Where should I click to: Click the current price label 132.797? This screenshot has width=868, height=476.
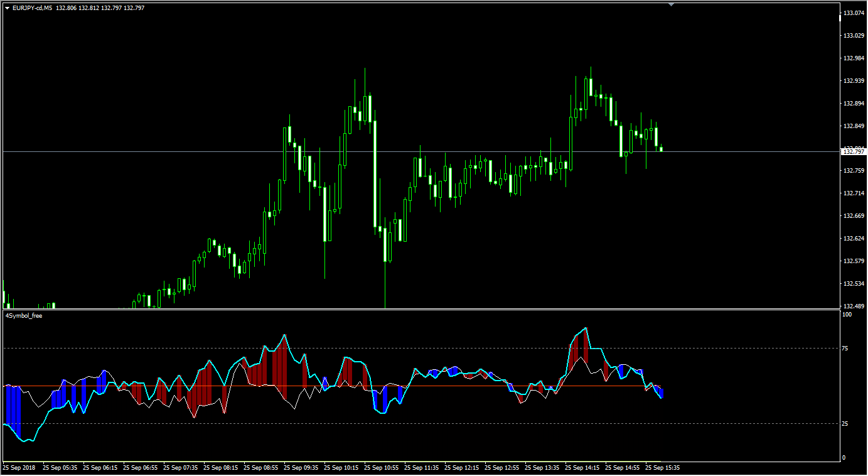coord(853,151)
